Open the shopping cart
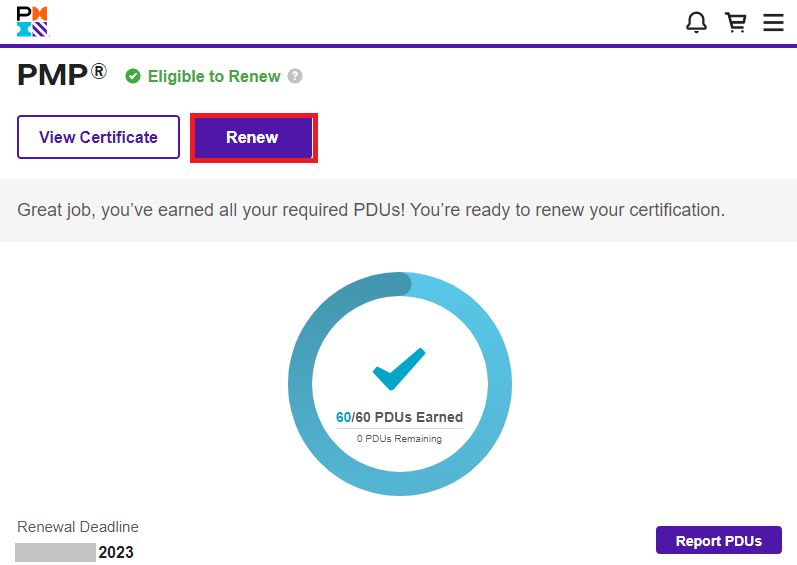The image size is (797, 565). point(736,23)
